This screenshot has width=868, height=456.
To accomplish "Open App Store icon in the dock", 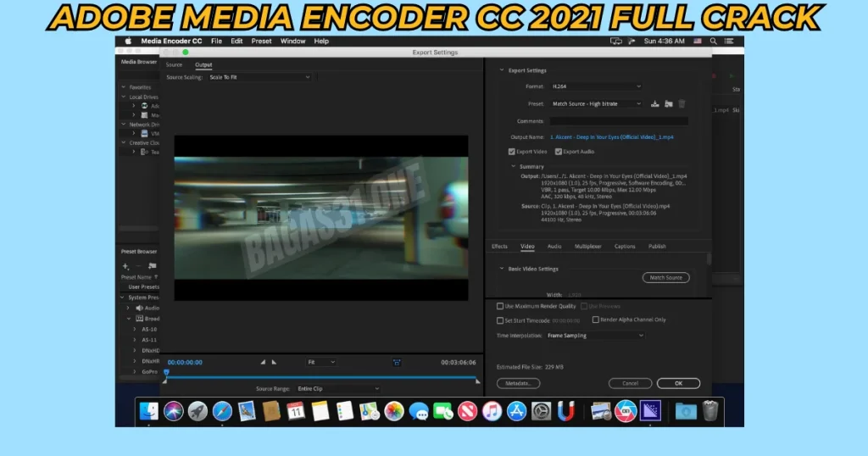I will tap(516, 411).
